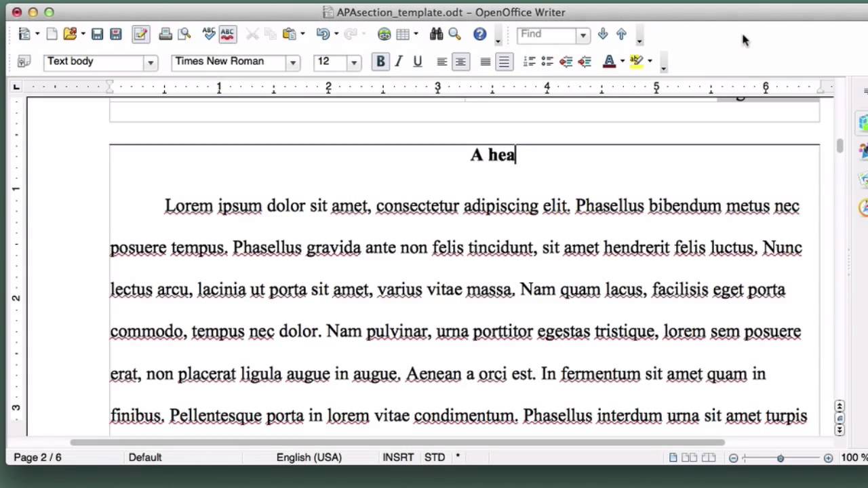The width and height of the screenshot is (868, 488).
Task: Toggle Justified alignment
Action: [504, 62]
